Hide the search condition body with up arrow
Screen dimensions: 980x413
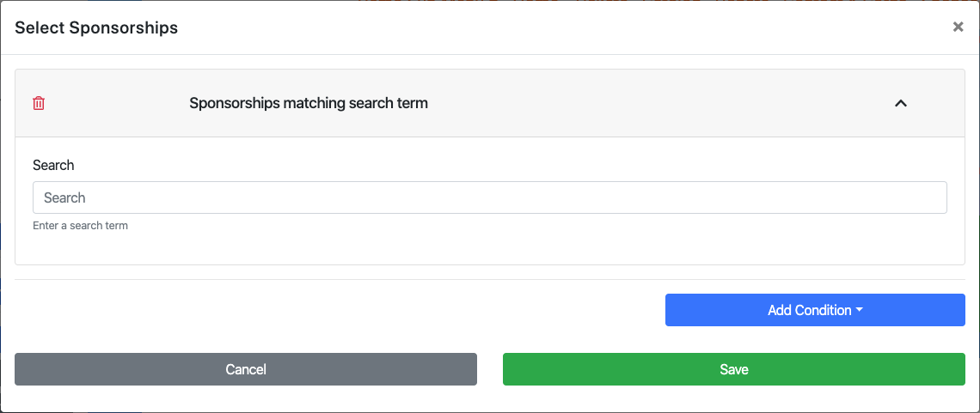pos(901,103)
